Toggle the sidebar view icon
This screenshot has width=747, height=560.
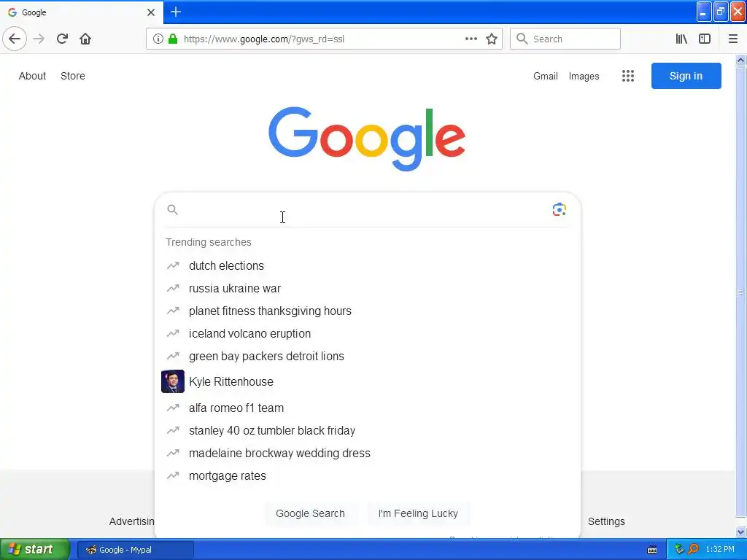tap(705, 39)
